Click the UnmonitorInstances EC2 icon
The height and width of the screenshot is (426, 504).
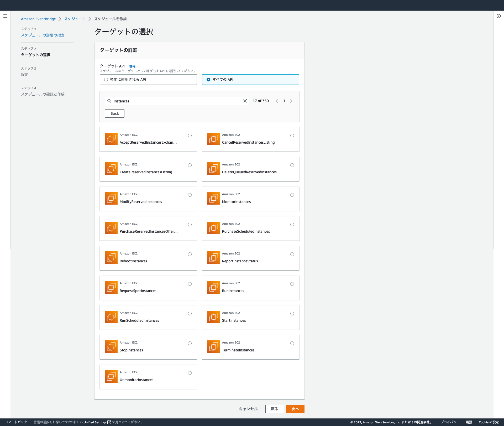click(x=111, y=376)
